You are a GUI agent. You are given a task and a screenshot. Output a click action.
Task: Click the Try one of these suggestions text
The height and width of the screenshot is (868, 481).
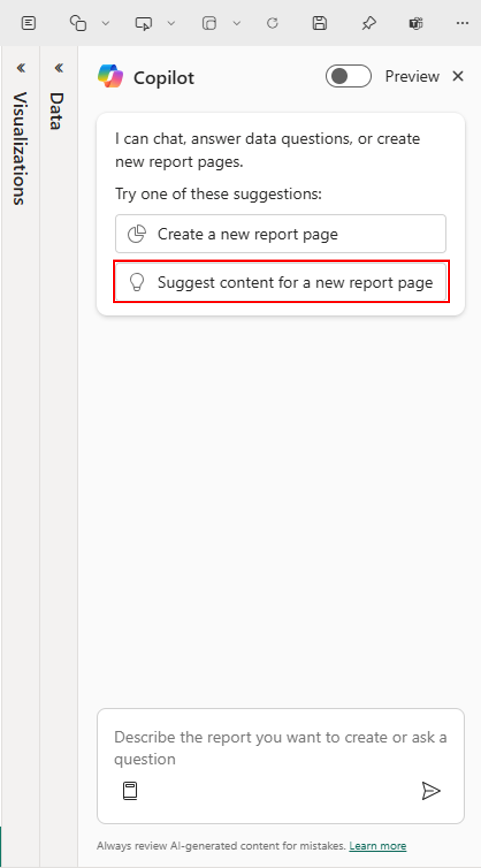[x=218, y=194]
